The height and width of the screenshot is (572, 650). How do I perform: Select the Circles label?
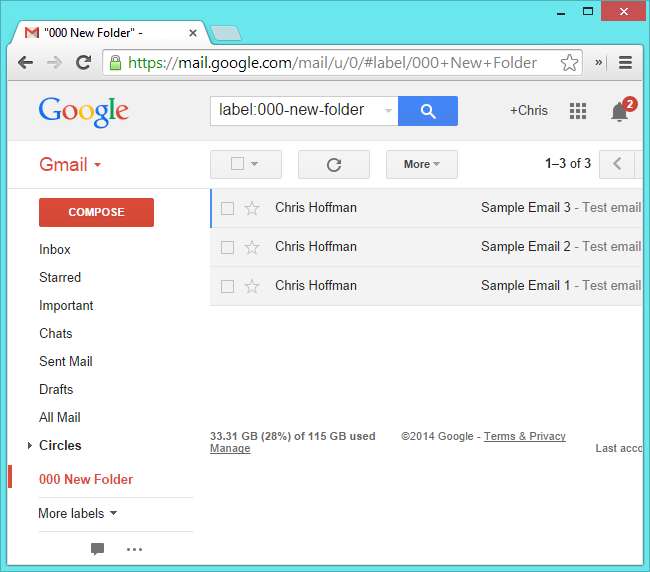tap(60, 446)
